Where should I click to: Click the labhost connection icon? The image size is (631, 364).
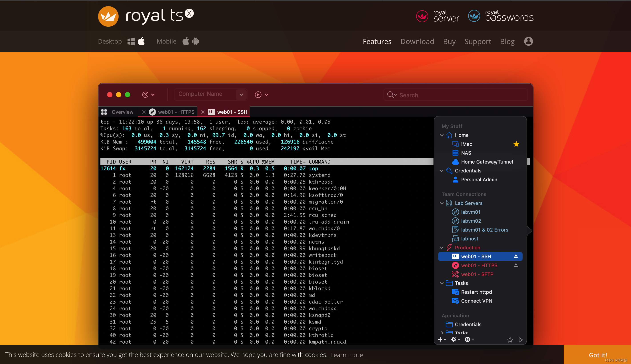pyautogui.click(x=455, y=239)
